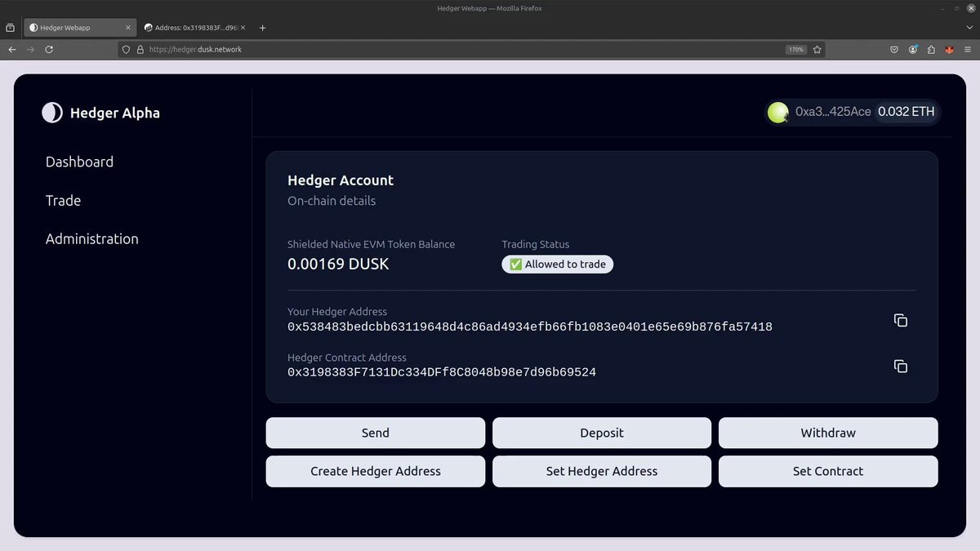980x551 pixels.
Task: Reset the 170% zoom level badge
Action: point(796,49)
